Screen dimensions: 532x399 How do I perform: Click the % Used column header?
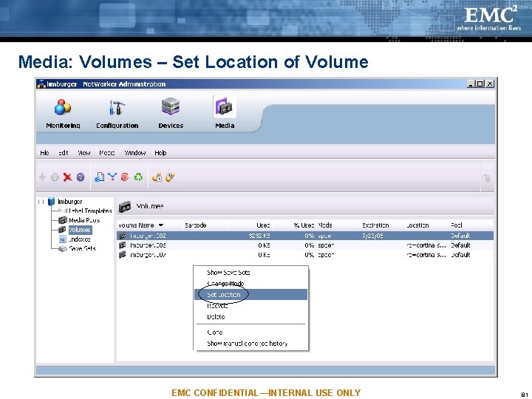click(x=304, y=225)
